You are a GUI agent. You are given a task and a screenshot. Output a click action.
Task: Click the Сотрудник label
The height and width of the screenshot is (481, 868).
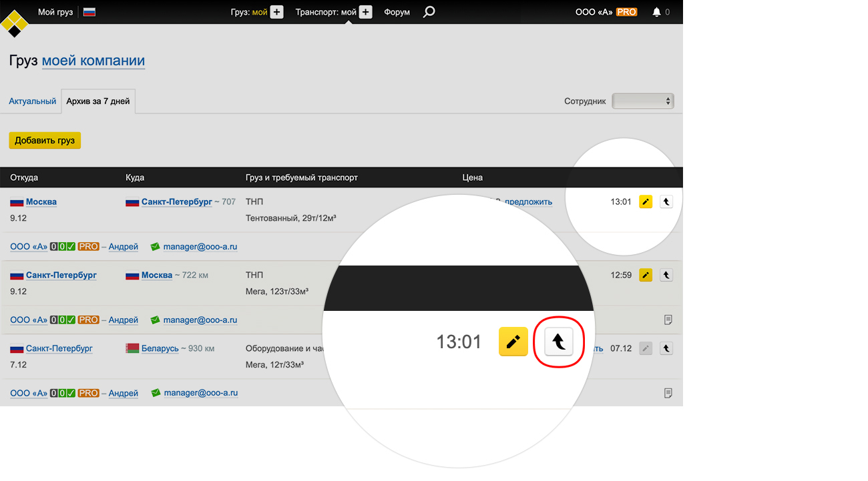(585, 101)
